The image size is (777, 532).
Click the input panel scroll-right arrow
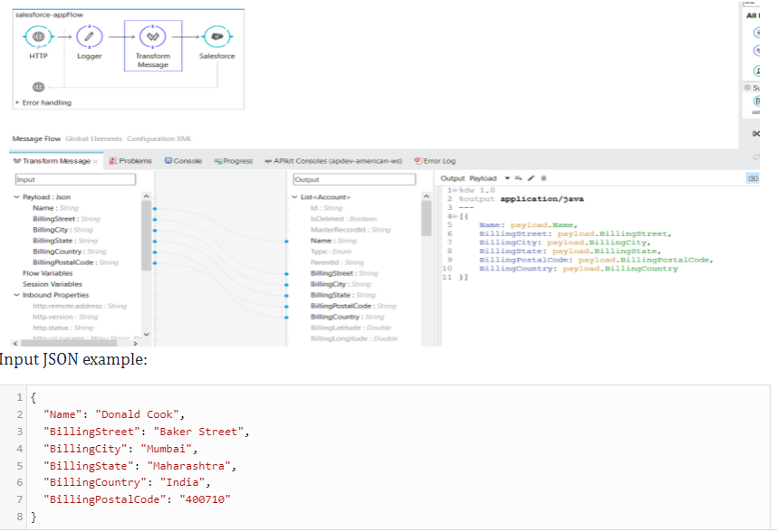tap(135, 343)
